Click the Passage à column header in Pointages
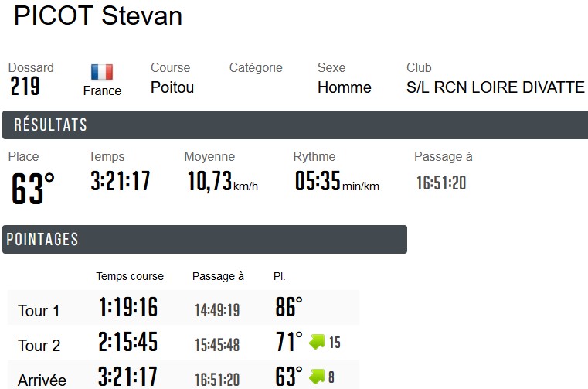The width and height of the screenshot is (588, 389). [x=218, y=276]
